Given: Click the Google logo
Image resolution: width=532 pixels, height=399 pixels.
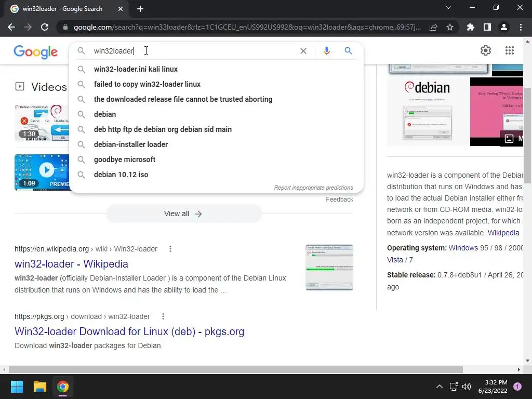Looking at the screenshot, I should 36,51.
